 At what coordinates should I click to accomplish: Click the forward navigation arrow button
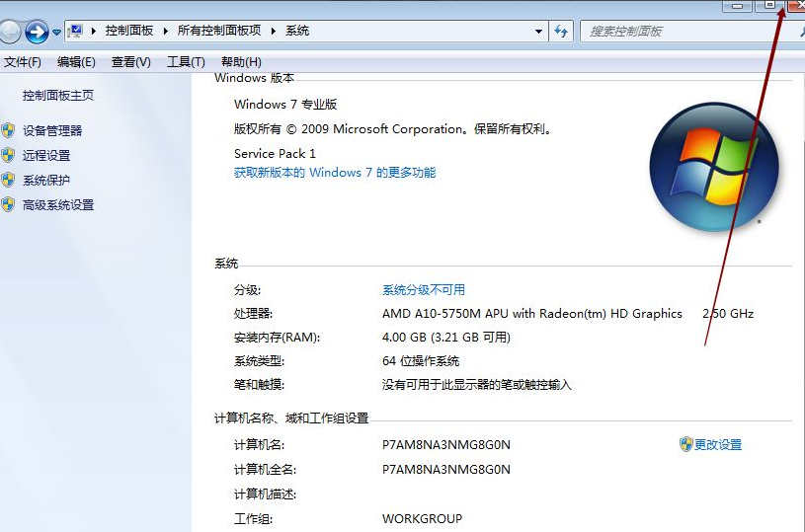point(37,32)
